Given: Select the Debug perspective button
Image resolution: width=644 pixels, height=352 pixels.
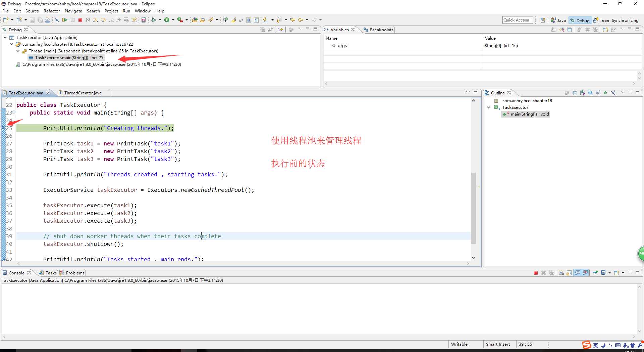Looking at the screenshot, I should click(x=580, y=20).
